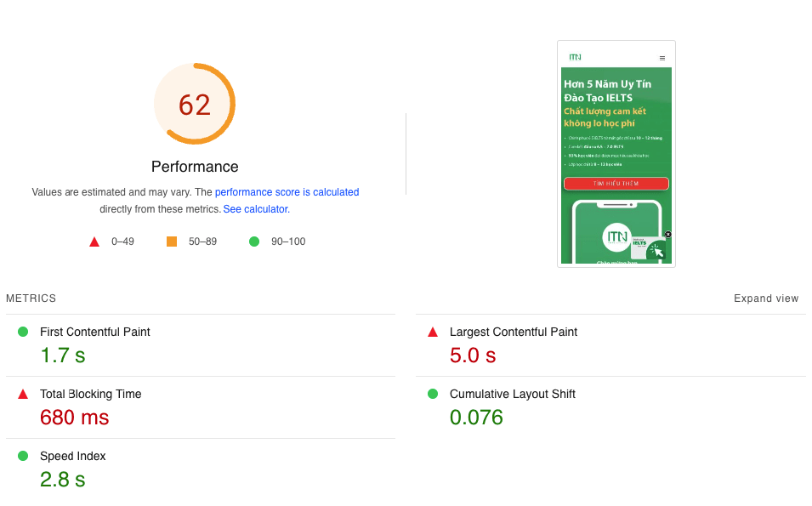The width and height of the screenshot is (812, 506).
Task: Click the '0.076' value
Action: [476, 418]
